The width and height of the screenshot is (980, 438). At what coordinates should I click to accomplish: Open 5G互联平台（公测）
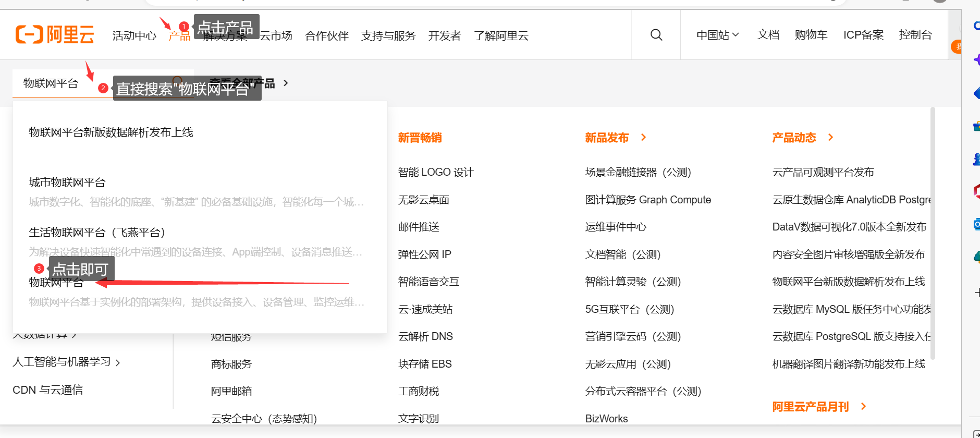tap(630, 309)
